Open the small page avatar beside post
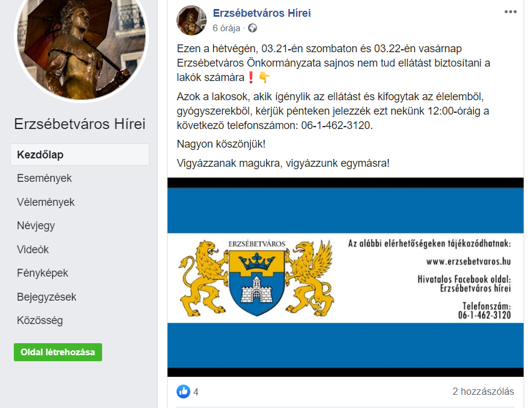Viewport: 532px width, 408px height. (x=192, y=20)
